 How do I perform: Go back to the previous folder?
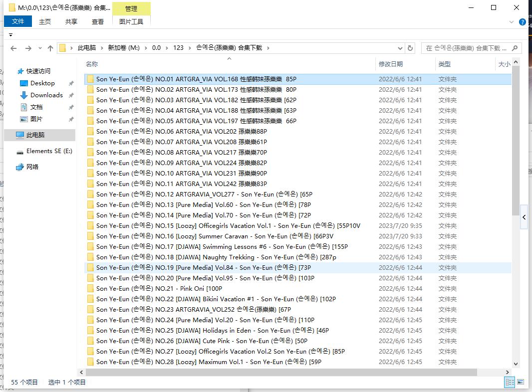(x=13, y=48)
